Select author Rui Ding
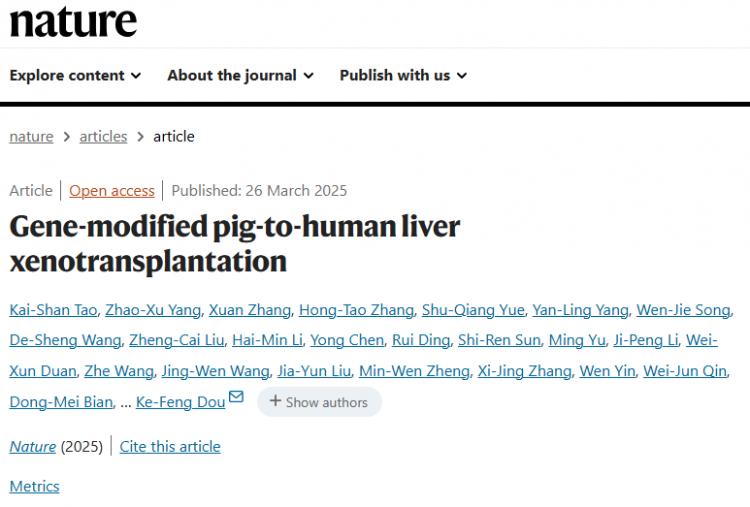The width and height of the screenshot is (750, 507). click(x=421, y=340)
